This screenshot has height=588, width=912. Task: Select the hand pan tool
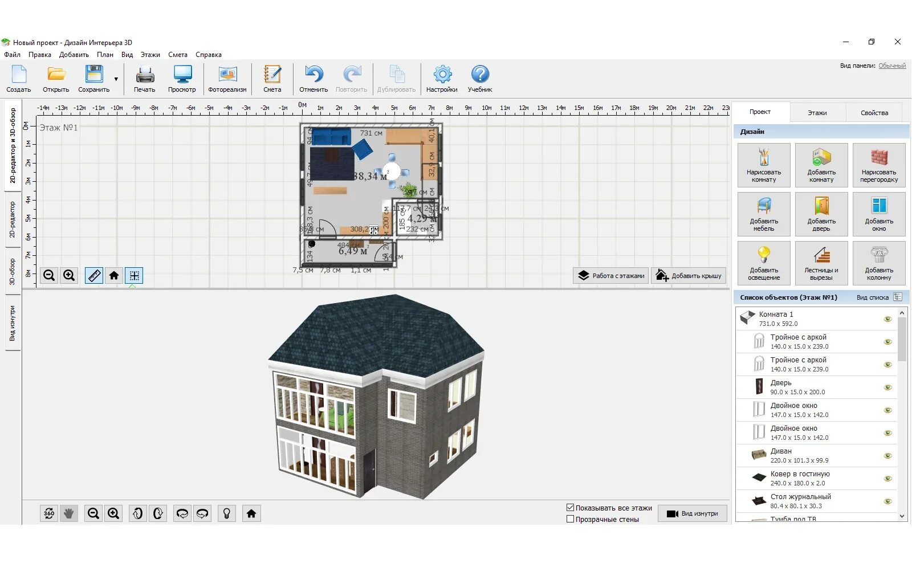[x=69, y=513]
